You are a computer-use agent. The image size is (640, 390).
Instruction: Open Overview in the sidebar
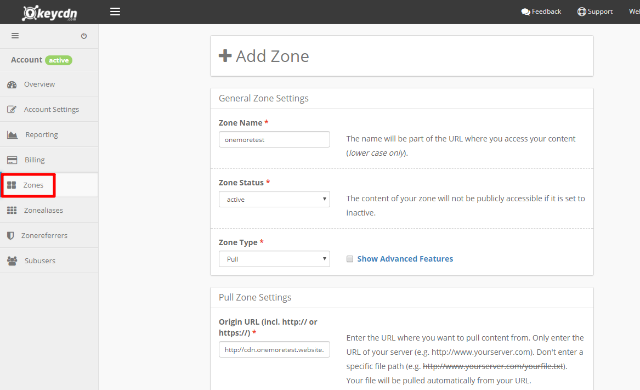point(49,84)
